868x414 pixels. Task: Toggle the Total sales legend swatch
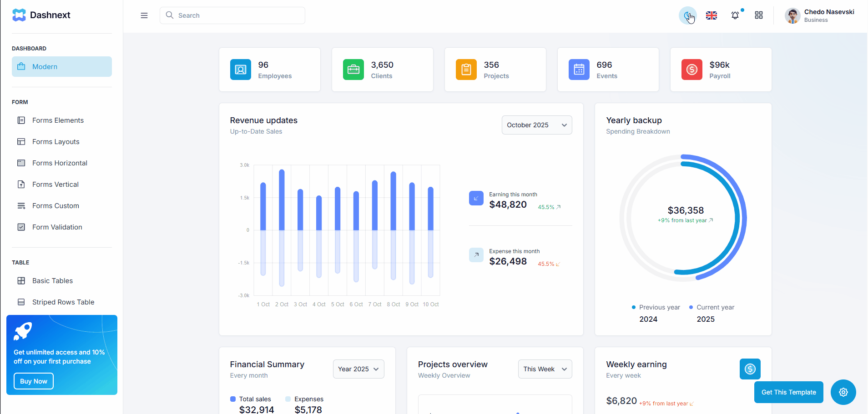(233, 399)
